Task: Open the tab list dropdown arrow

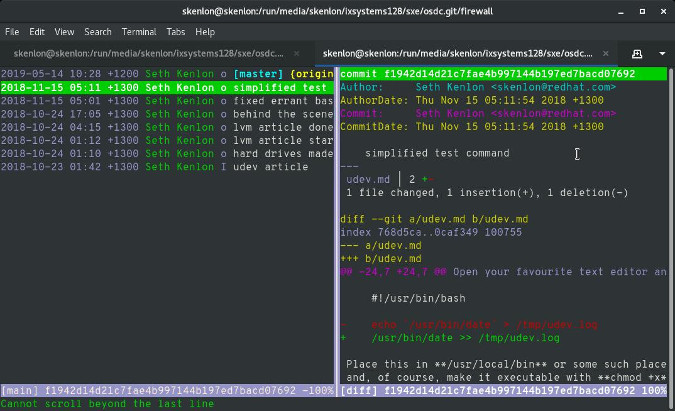Action: tap(662, 52)
